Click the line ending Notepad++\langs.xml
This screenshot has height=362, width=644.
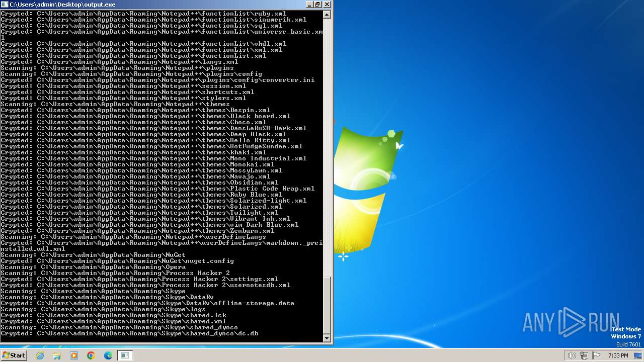[x=119, y=62]
